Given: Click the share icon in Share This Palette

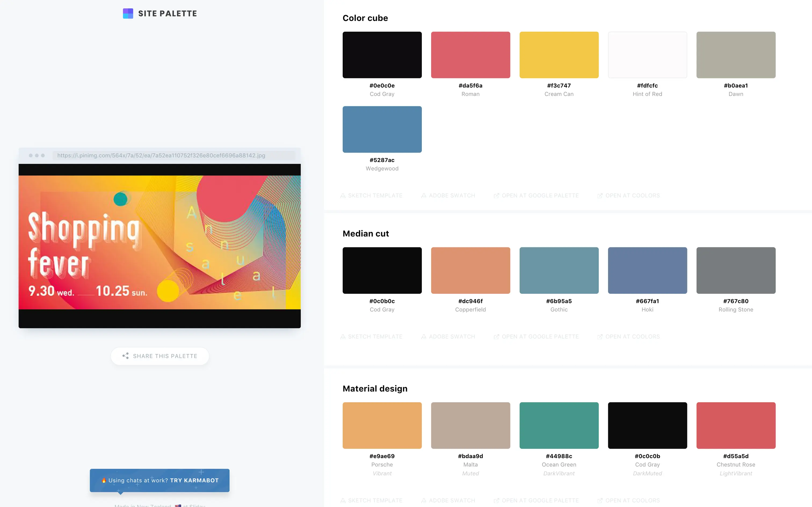Looking at the screenshot, I should tap(125, 356).
